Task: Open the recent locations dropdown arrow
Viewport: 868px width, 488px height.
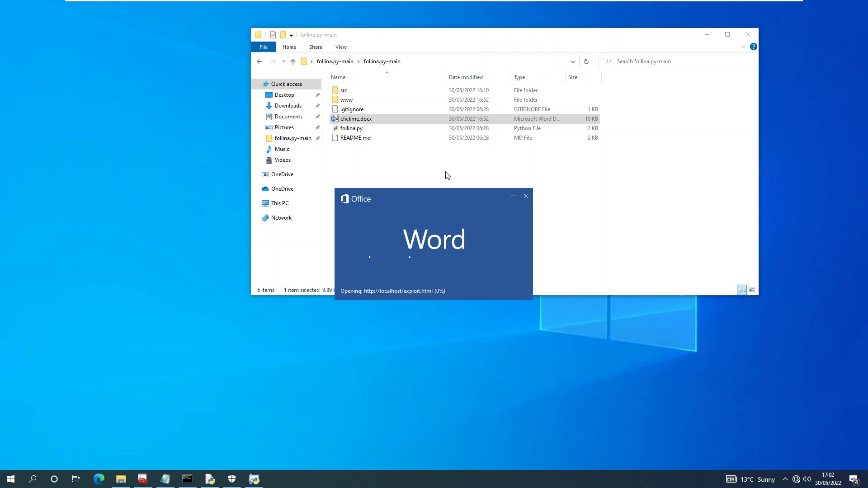Action: coord(283,61)
